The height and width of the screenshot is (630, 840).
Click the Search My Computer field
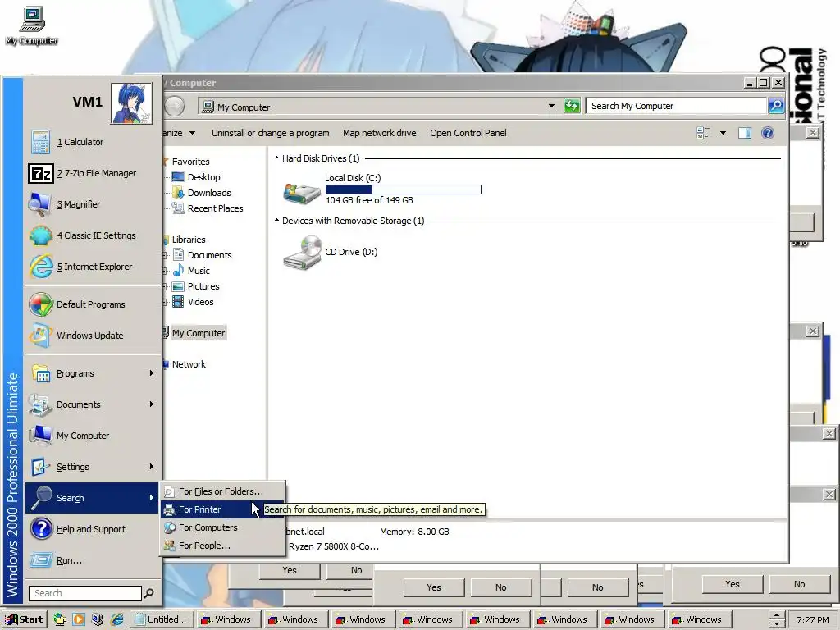coord(676,106)
